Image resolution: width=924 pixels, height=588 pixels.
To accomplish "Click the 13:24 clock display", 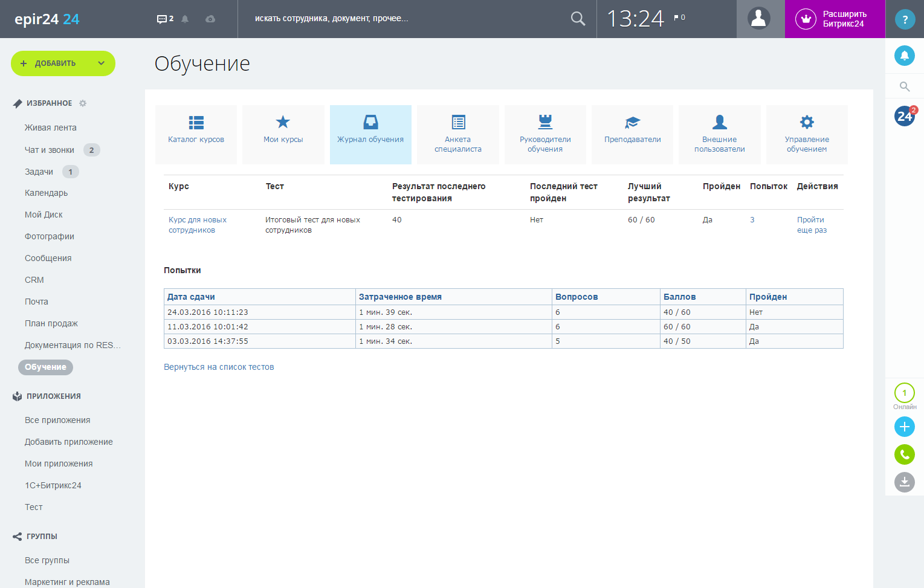I will click(x=635, y=19).
